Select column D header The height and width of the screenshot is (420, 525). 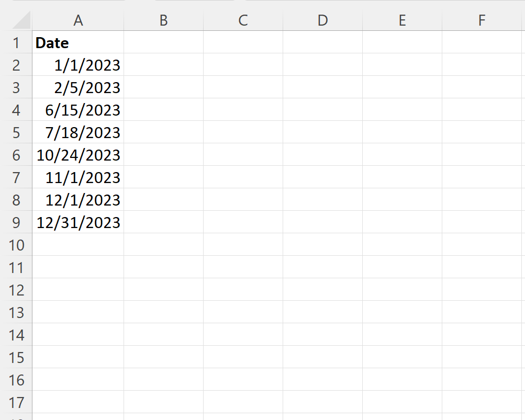pos(322,20)
